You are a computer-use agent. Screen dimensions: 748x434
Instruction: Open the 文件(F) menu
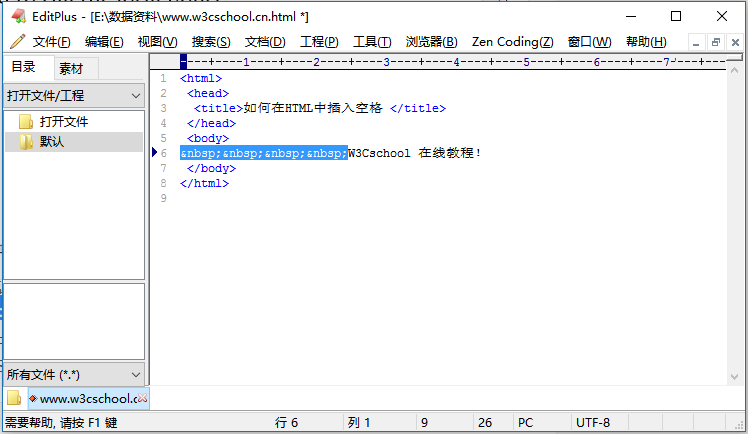[x=51, y=42]
